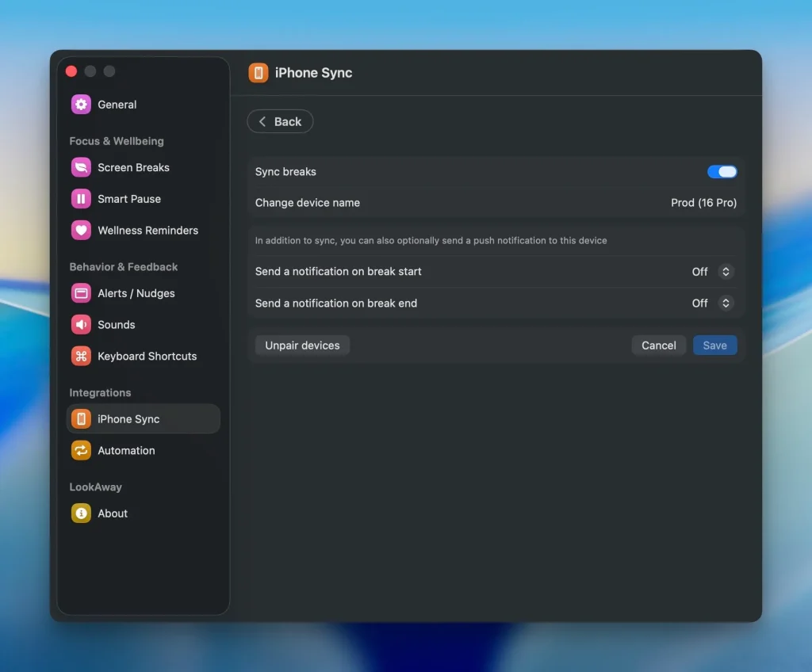This screenshot has height=672, width=812.
Task: Edit device name Prod (16 Pro)
Action: click(703, 203)
